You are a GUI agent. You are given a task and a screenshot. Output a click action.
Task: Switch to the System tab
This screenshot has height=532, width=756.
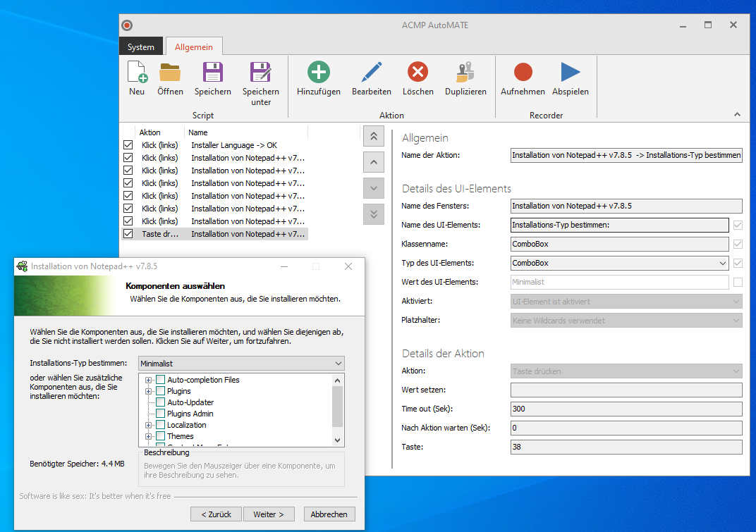(x=141, y=47)
